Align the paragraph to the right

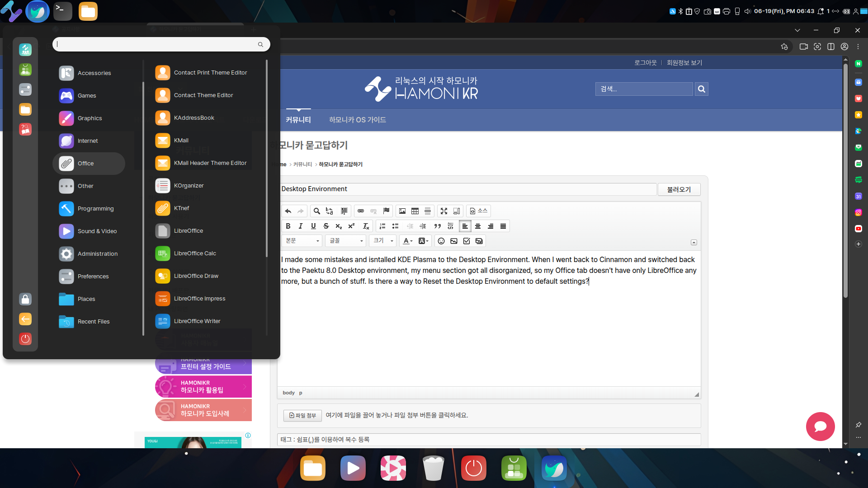point(491,226)
